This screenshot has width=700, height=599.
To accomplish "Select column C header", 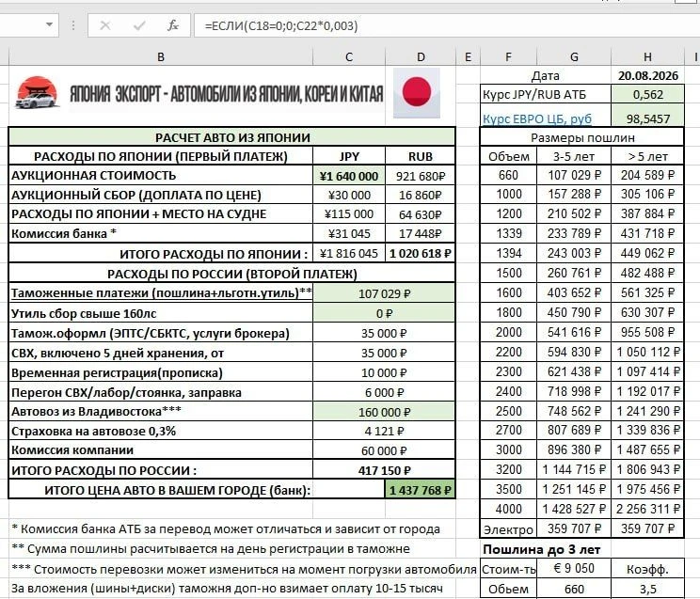I will (349, 57).
